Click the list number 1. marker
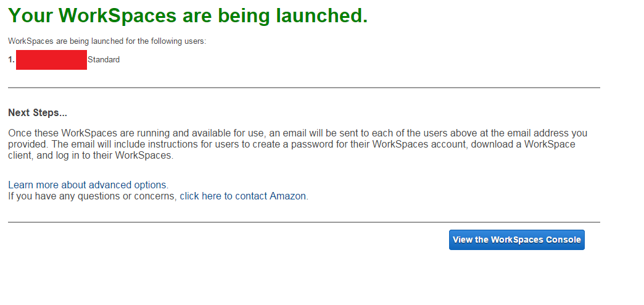The height and width of the screenshot is (305, 644). point(12,60)
